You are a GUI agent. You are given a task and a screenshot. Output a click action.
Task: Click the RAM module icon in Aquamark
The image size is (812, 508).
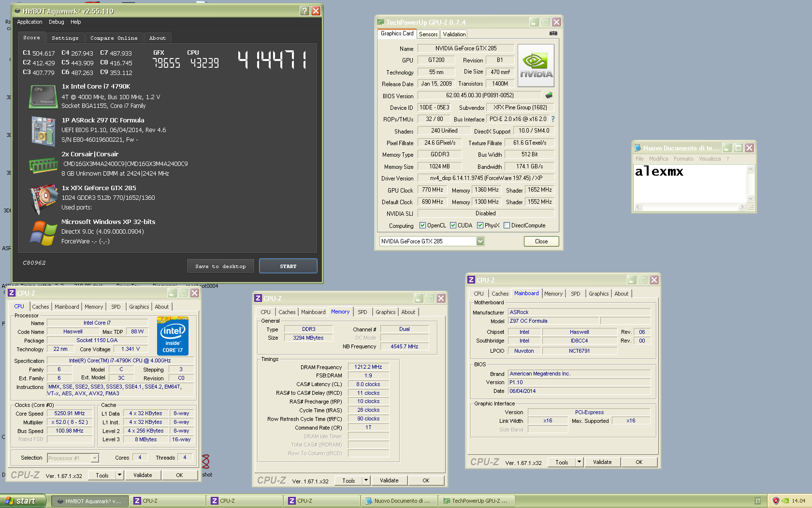43,165
